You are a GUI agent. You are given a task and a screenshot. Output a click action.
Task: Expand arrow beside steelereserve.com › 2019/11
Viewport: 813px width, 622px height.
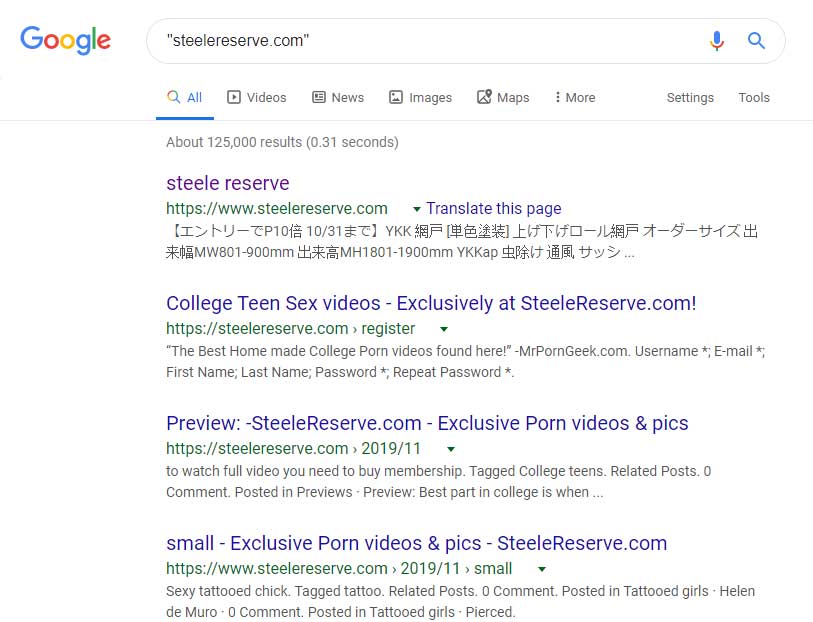coord(451,449)
